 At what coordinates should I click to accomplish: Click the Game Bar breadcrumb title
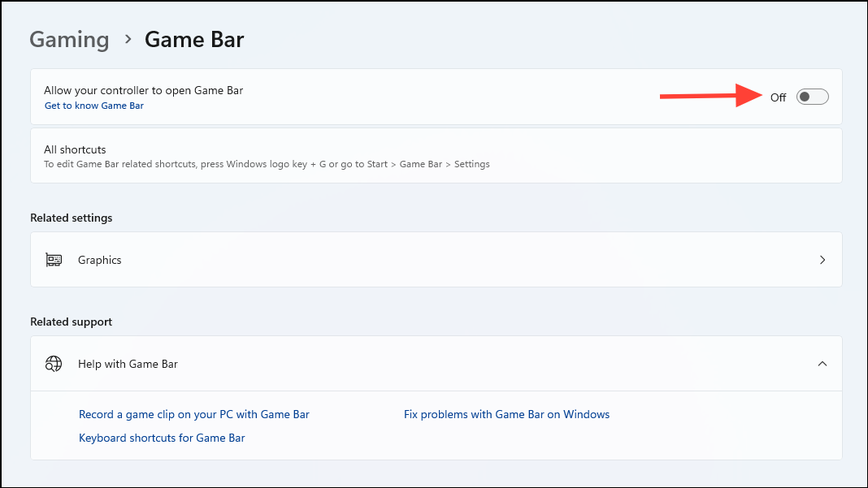(194, 40)
